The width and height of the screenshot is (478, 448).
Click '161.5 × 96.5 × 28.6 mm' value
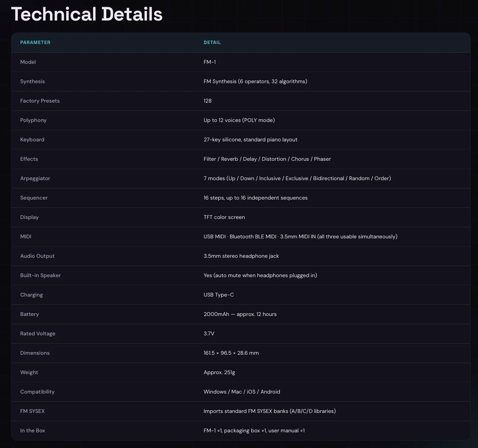(x=231, y=353)
